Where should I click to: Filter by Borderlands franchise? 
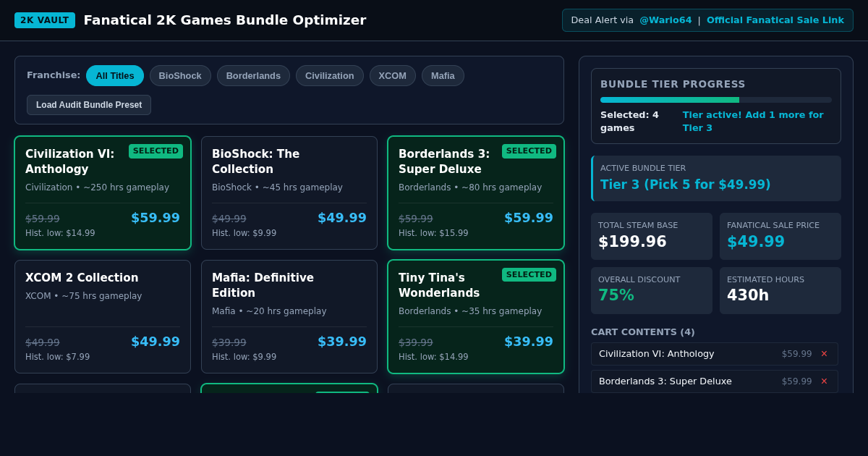pyautogui.click(x=253, y=76)
